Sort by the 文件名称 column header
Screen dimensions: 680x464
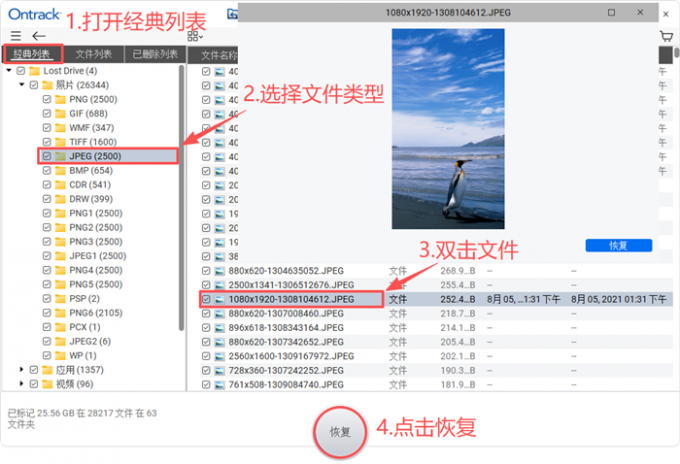coord(219,55)
